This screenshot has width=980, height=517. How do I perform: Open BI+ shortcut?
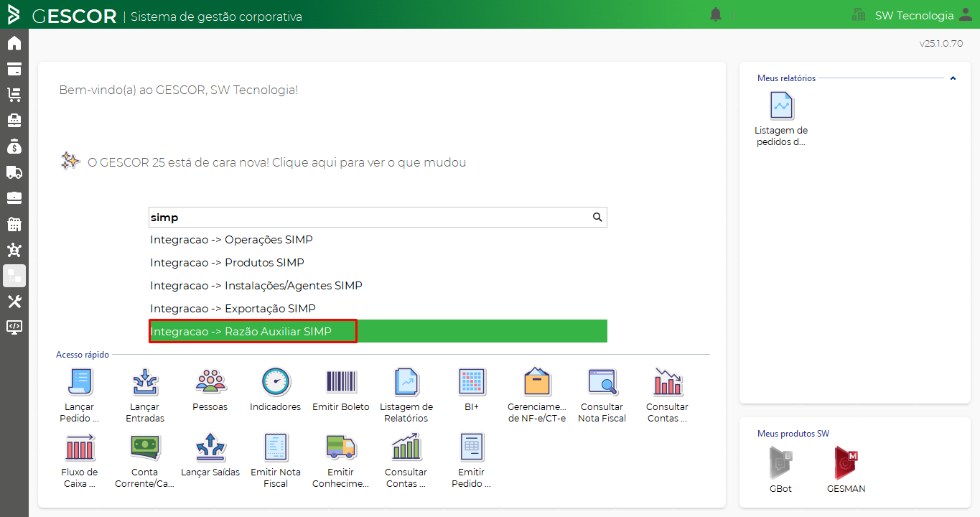pyautogui.click(x=472, y=391)
